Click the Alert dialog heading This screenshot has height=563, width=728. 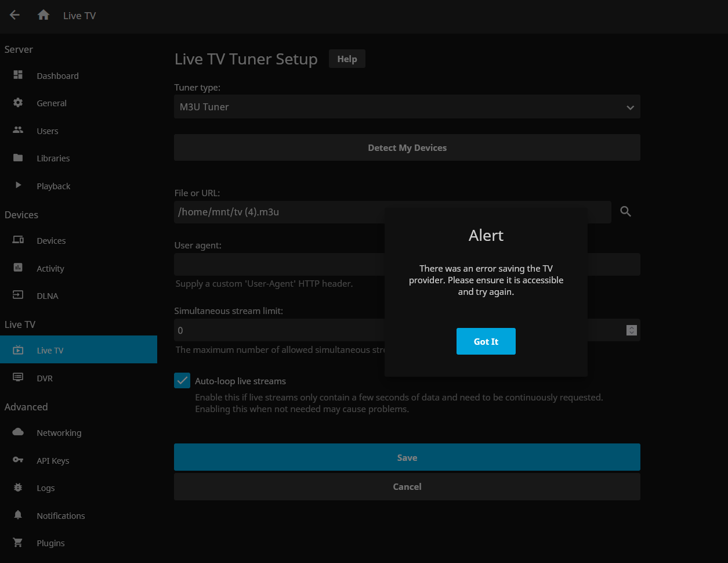tap(486, 235)
